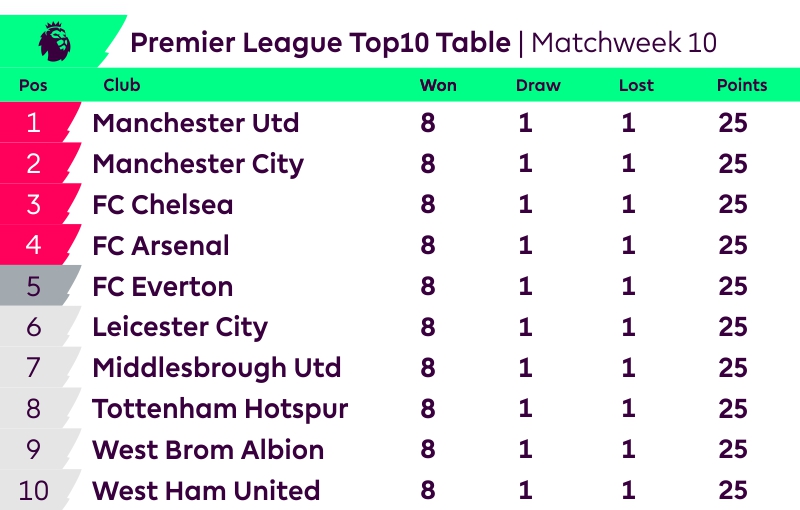This screenshot has width=800, height=510.
Task: Click West Ham United club name
Action: click(206, 491)
